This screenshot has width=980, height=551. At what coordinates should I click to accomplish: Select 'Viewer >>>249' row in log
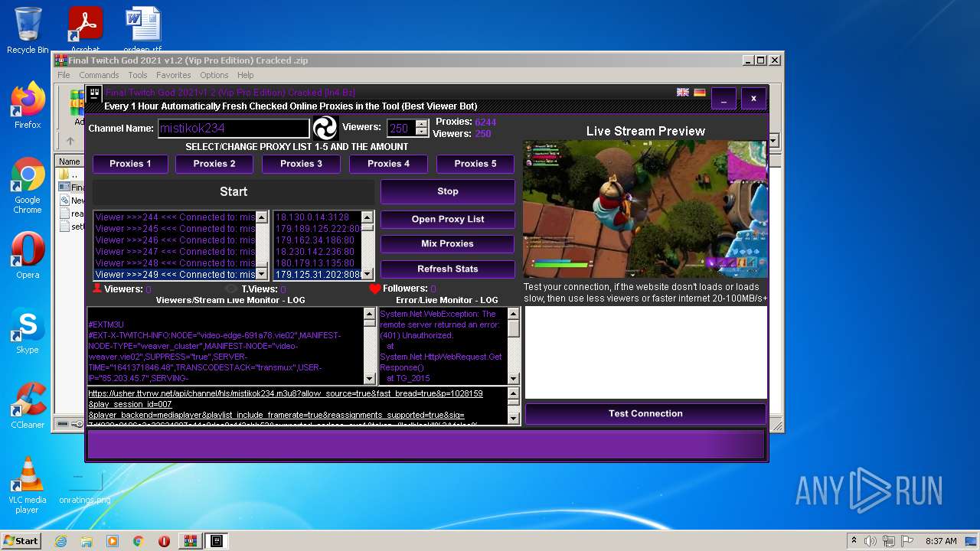175,275
